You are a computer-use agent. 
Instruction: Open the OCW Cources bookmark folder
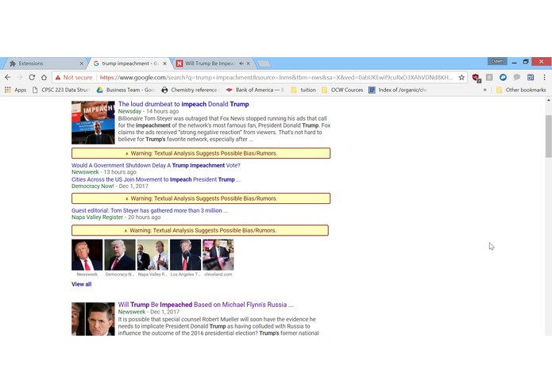342,90
